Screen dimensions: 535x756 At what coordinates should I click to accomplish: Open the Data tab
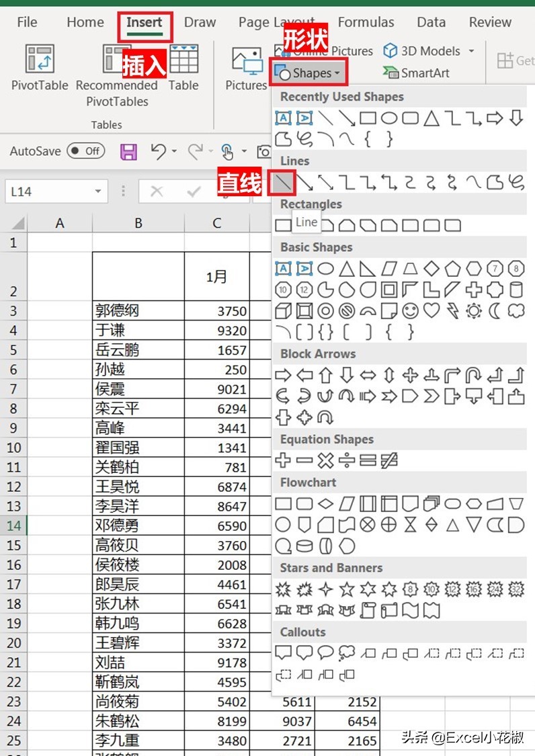point(431,22)
